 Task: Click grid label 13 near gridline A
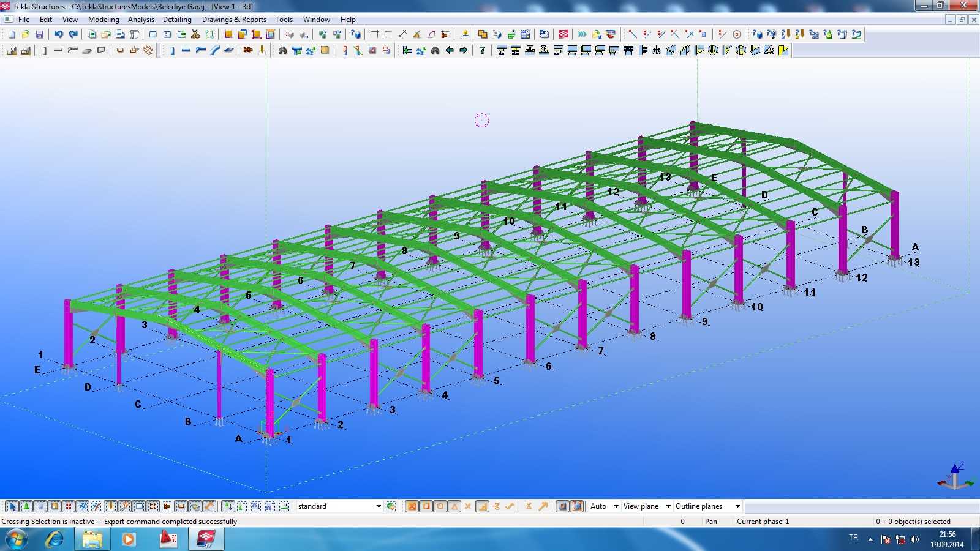pyautogui.click(x=914, y=262)
